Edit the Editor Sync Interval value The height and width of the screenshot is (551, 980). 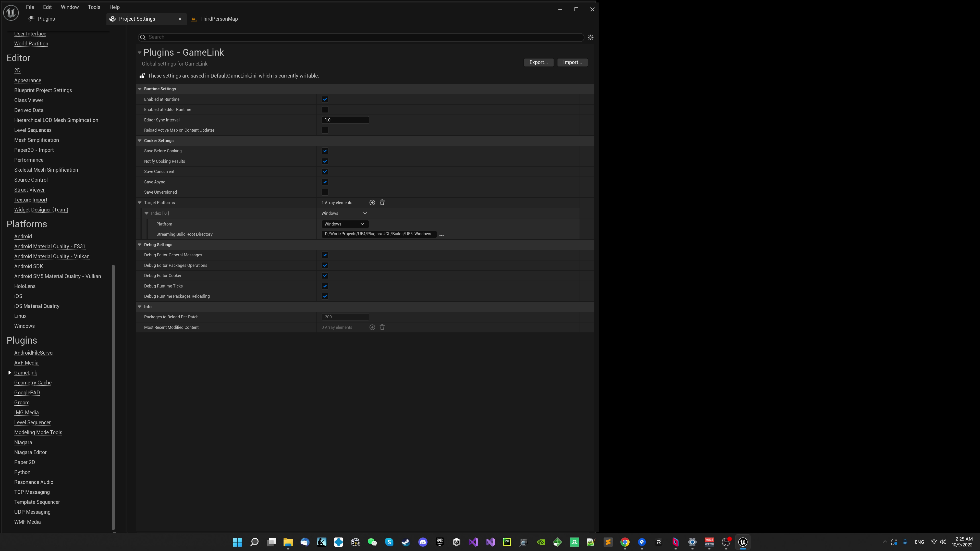pyautogui.click(x=345, y=120)
